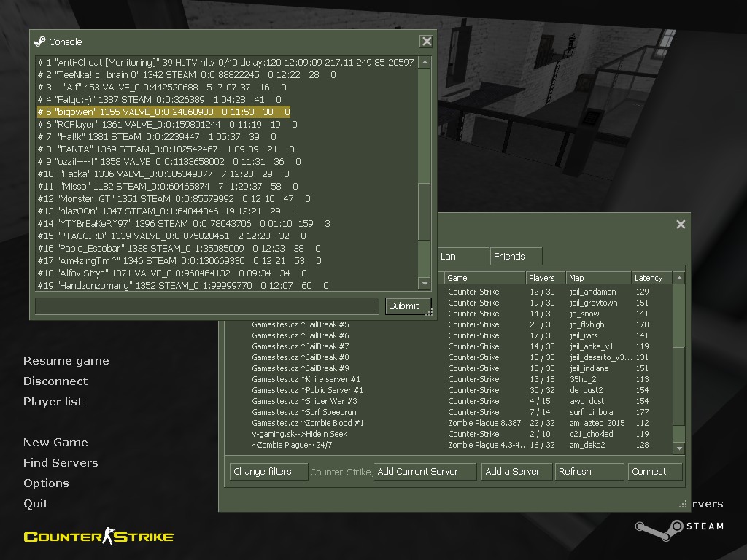Viewport: 747px width, 560px height.
Task: Select console line for player "bigowen"
Action: click(x=164, y=112)
